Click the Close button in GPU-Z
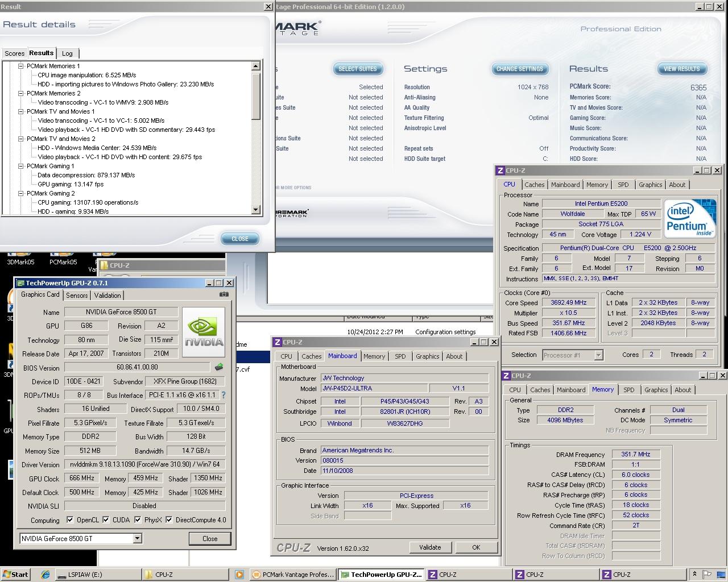Image resolution: width=728 pixels, height=582 pixels. 210,538
